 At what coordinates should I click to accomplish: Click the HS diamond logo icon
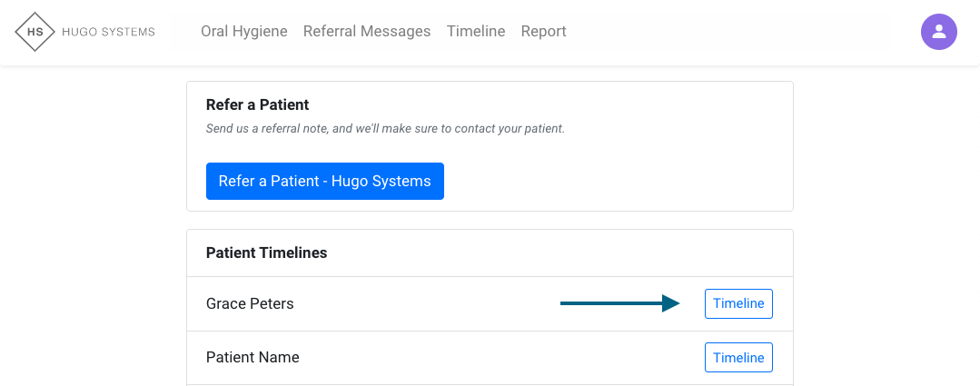tap(35, 32)
